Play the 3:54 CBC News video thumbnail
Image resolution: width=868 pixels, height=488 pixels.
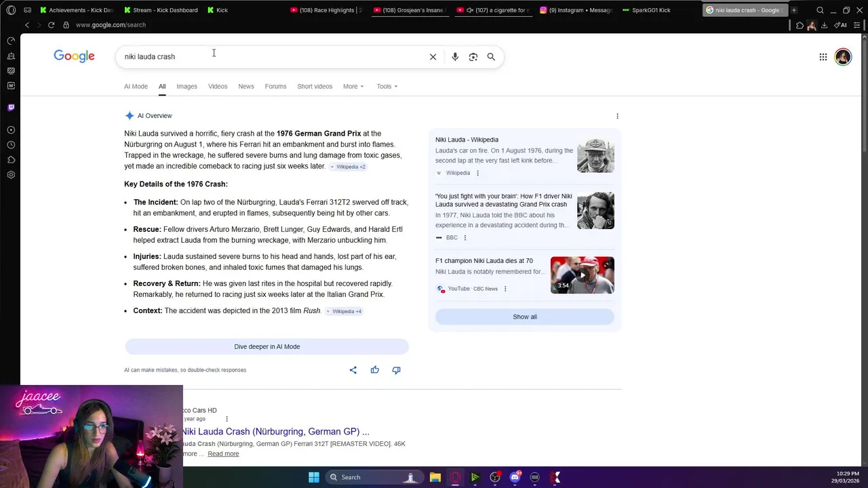coord(583,275)
